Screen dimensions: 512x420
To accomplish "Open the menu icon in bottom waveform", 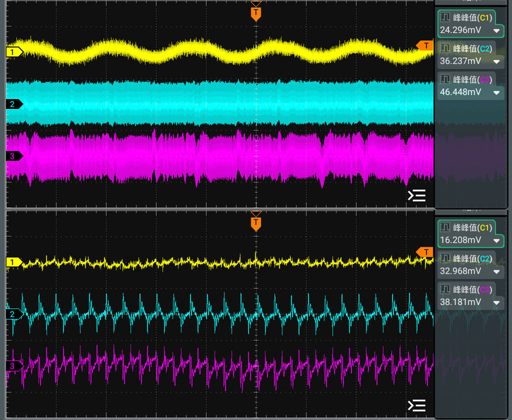I will [417, 406].
